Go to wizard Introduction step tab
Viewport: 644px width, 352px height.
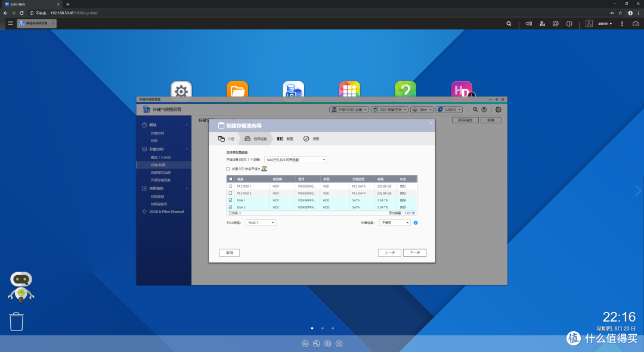pyautogui.click(x=227, y=139)
